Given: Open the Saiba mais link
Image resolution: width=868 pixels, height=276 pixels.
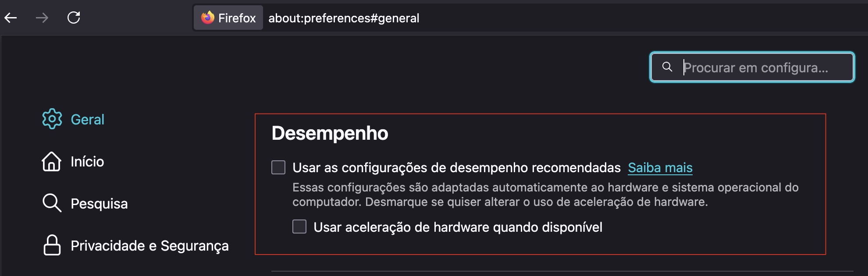Looking at the screenshot, I should coord(660,167).
